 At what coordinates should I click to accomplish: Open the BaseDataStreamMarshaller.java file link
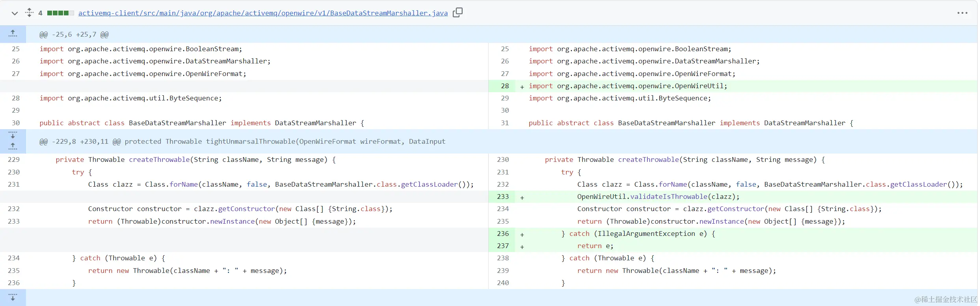[263, 13]
